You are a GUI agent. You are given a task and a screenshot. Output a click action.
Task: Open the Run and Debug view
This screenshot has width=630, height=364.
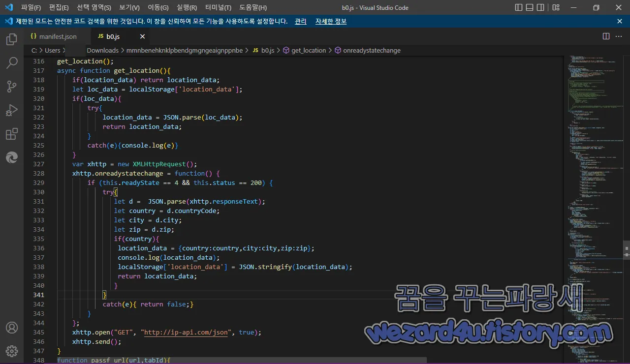click(x=12, y=110)
